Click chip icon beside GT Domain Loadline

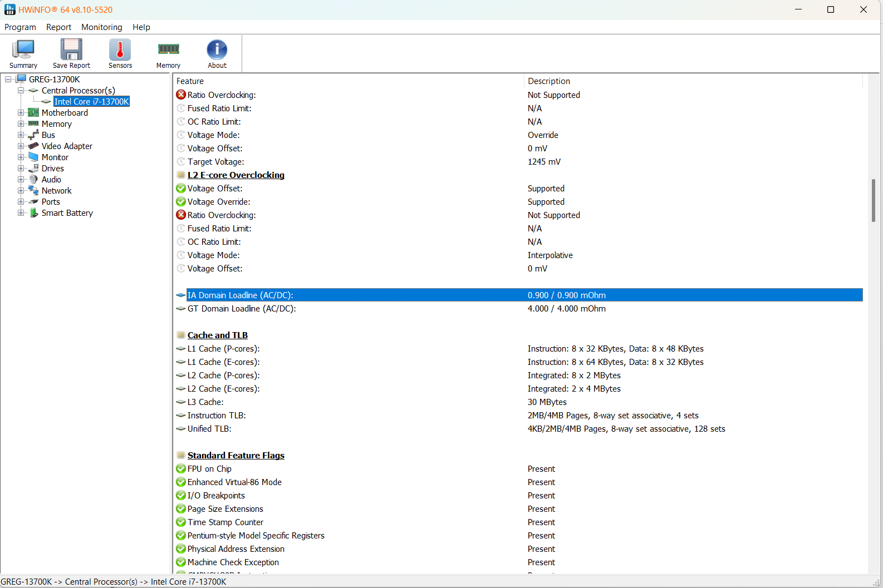[x=181, y=308]
